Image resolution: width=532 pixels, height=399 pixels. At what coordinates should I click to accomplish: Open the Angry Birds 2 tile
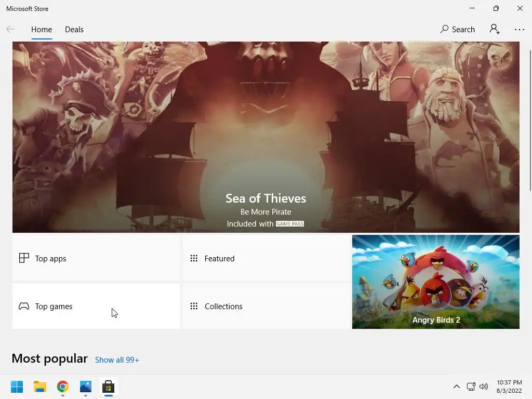pyautogui.click(x=436, y=282)
